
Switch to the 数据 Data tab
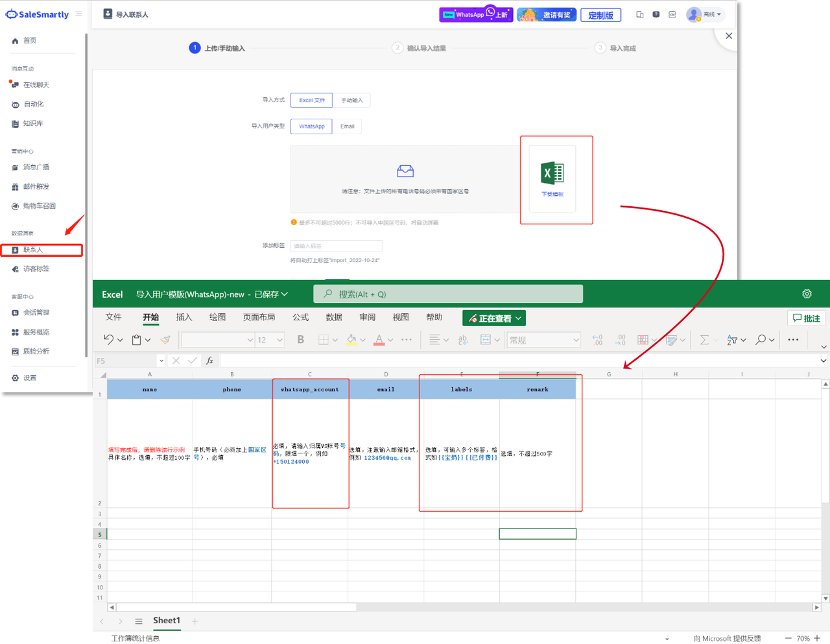pos(334,318)
